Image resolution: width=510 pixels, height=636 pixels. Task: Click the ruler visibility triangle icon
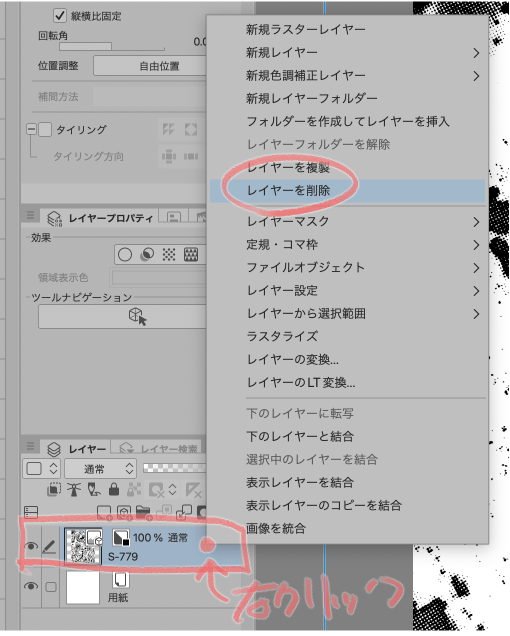tap(194, 490)
